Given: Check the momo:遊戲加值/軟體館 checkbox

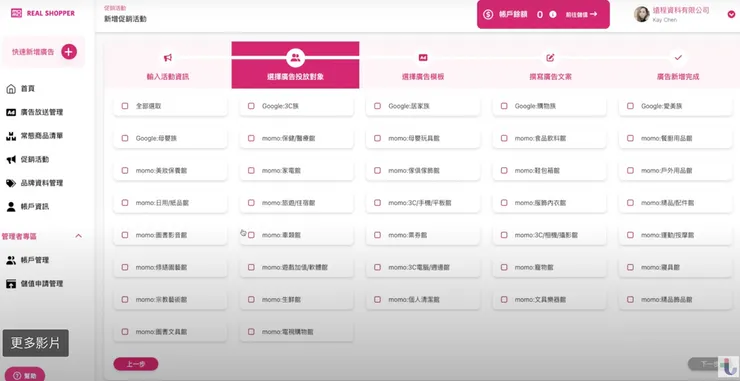Looking at the screenshot, I should (251, 267).
